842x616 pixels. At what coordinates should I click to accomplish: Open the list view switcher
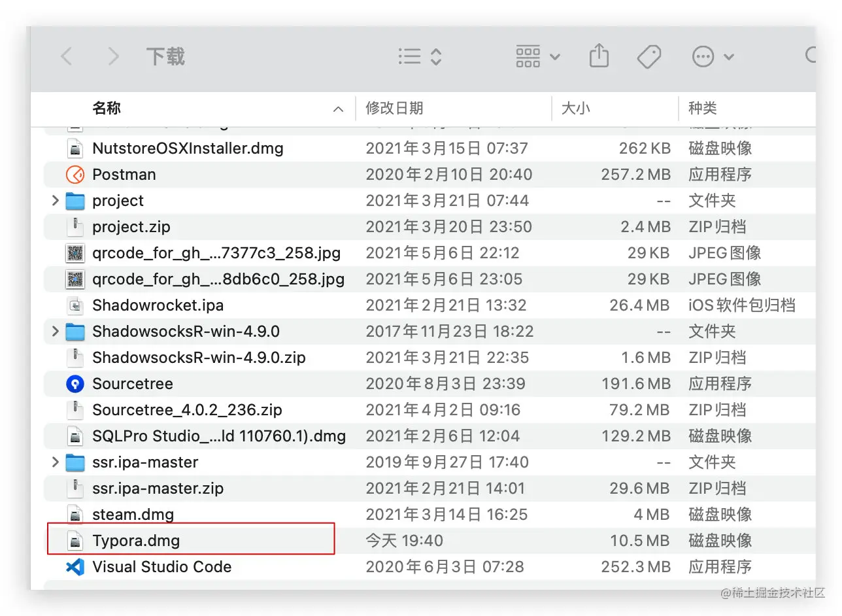pyautogui.click(x=420, y=57)
